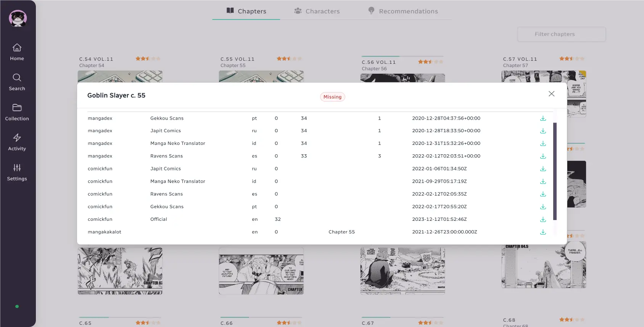Download mangadex Gekkou Scans pt release
Screen dimensions: 644x327
tap(543, 118)
